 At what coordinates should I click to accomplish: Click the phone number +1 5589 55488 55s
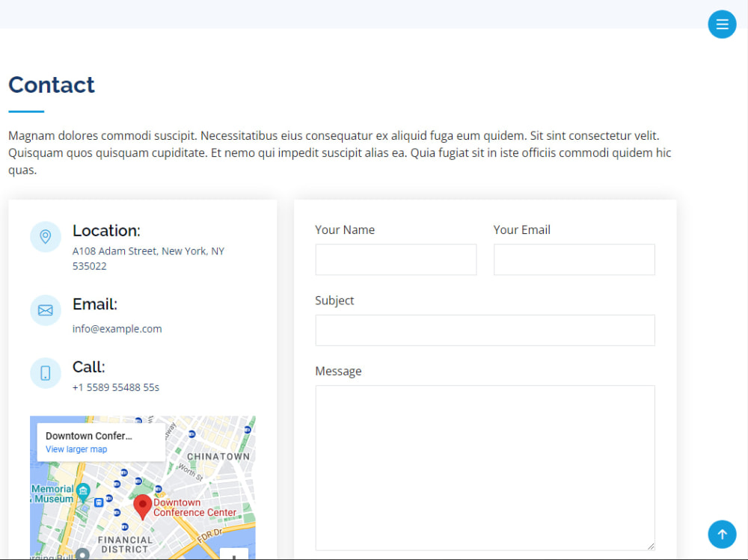tap(116, 387)
